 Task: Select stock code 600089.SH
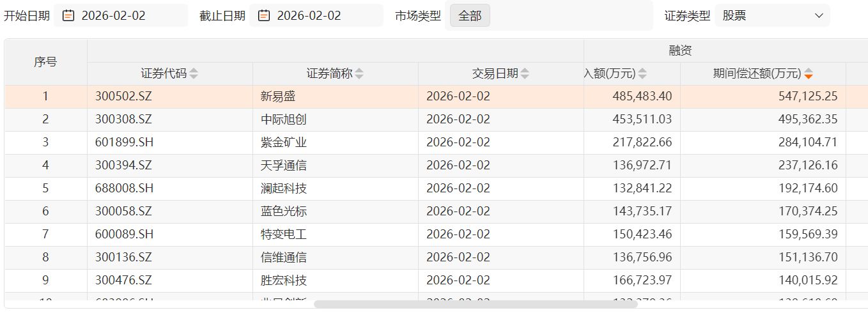pos(125,235)
